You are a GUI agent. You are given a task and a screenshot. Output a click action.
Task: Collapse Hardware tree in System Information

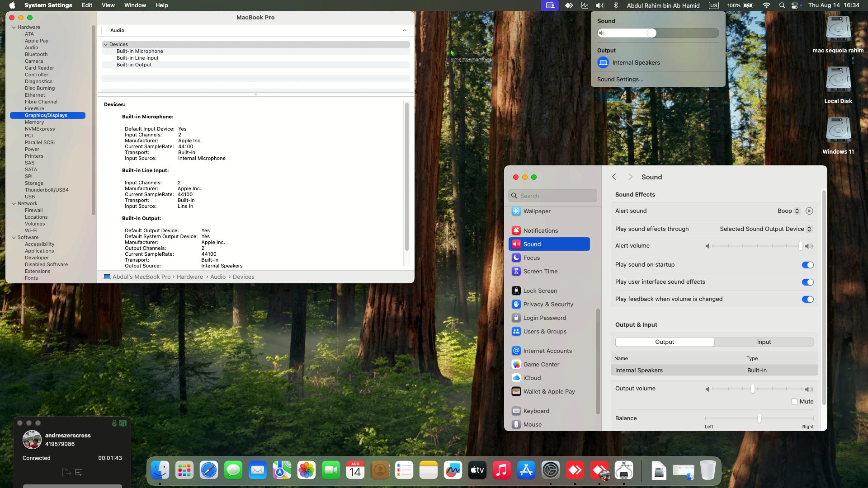click(x=14, y=27)
